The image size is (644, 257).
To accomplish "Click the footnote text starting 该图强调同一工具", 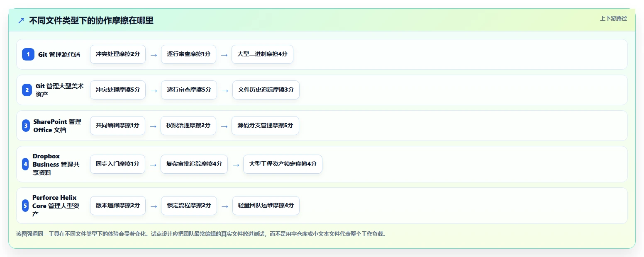I will [202, 234].
